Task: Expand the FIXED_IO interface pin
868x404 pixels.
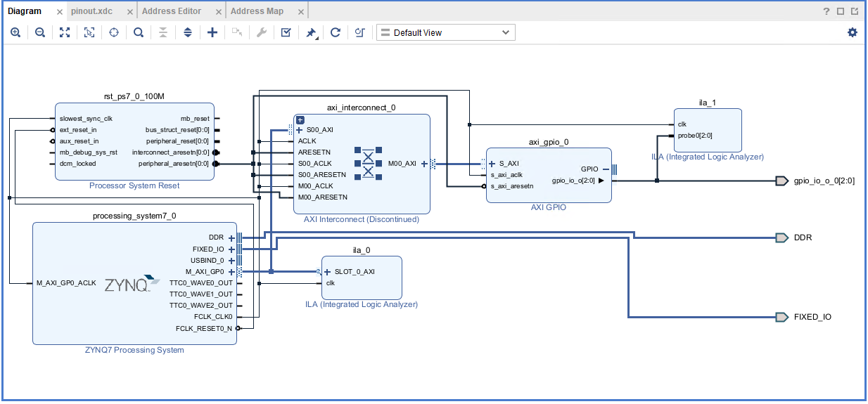Action: click(231, 249)
